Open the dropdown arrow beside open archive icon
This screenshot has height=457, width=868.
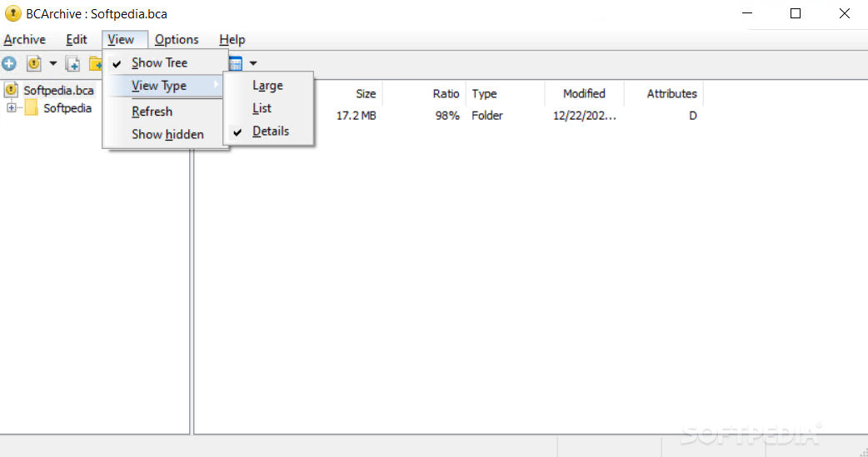[53, 63]
